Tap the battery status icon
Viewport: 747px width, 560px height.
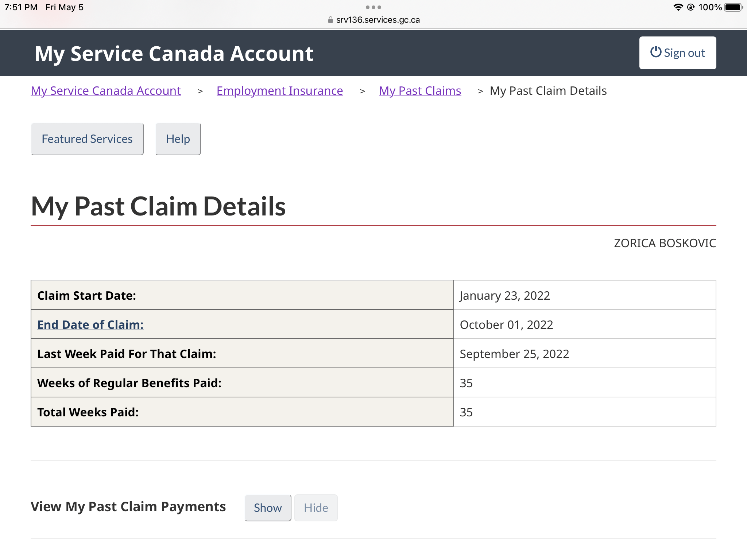pos(734,7)
